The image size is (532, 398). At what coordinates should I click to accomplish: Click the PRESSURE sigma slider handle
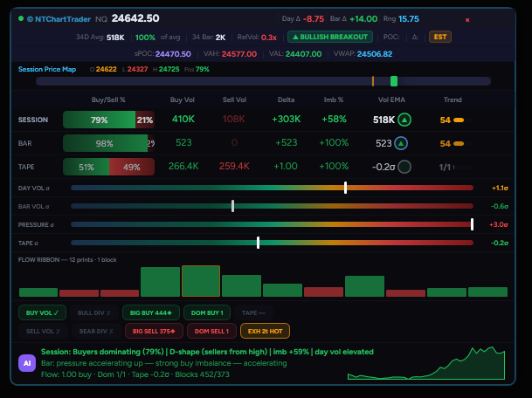click(x=472, y=224)
